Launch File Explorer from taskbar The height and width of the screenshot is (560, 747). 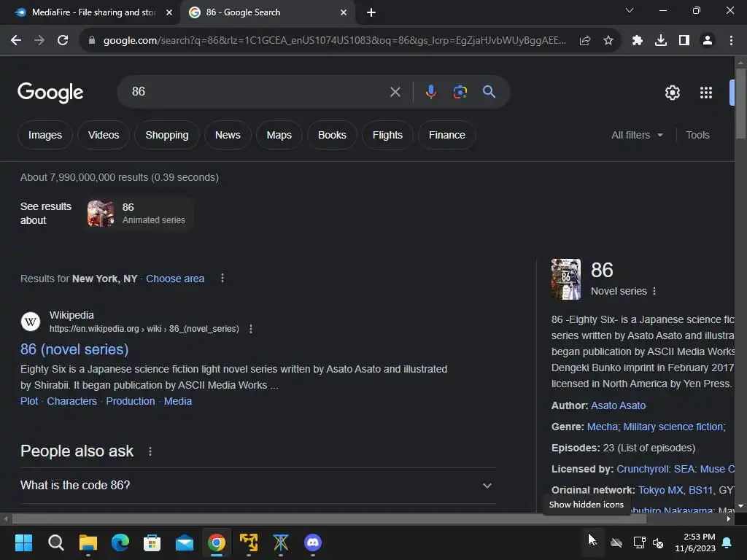pyautogui.click(x=88, y=542)
